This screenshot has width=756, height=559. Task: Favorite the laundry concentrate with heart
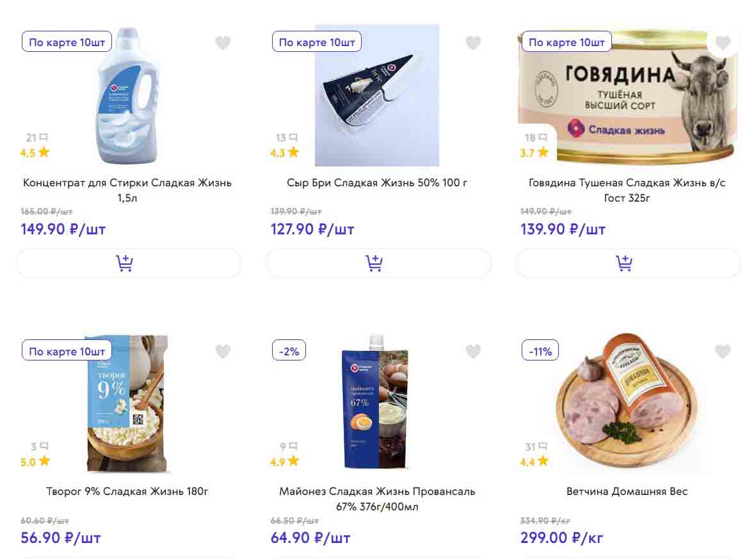223,43
